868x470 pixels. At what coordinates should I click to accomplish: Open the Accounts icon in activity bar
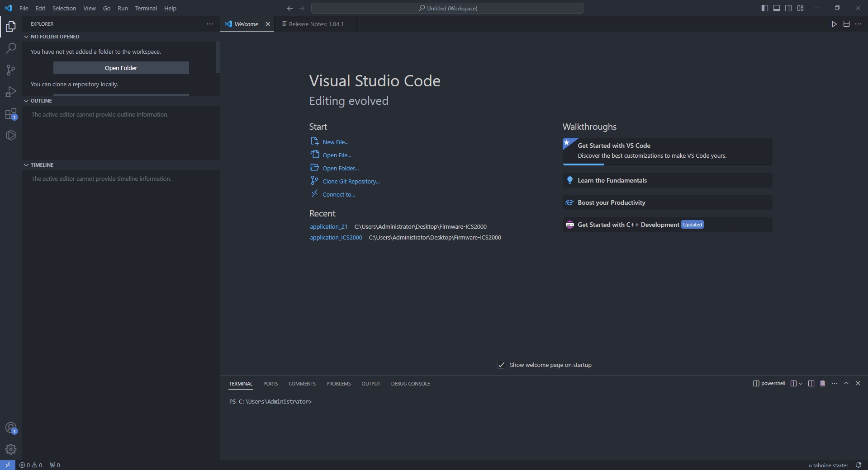tap(11, 428)
